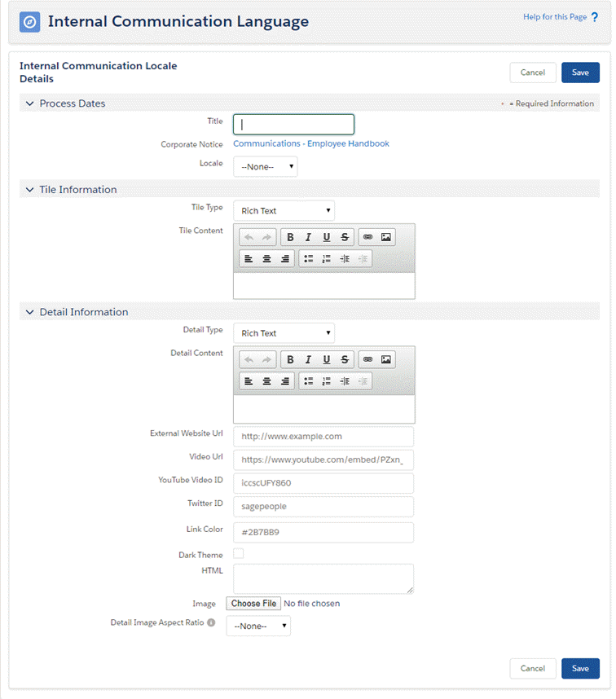Viewport: 616px width, 699px height.
Task: Insert link in Tile Content editor
Action: pos(367,237)
